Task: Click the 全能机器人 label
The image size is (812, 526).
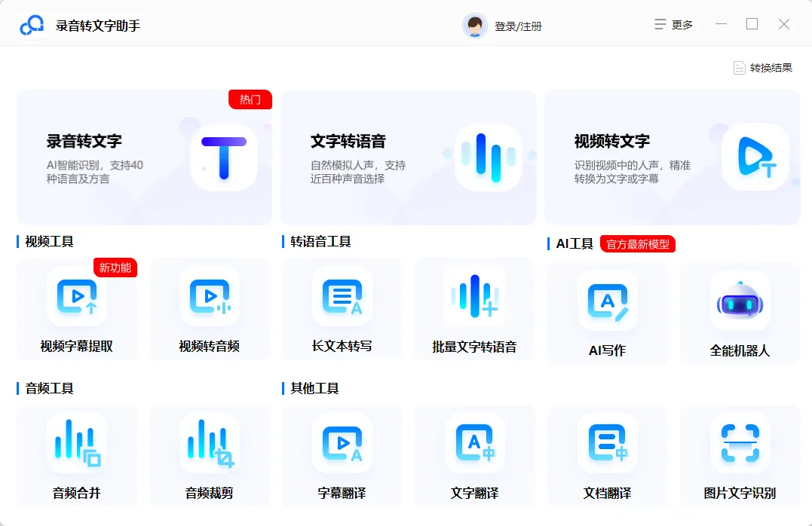Action: pos(740,350)
